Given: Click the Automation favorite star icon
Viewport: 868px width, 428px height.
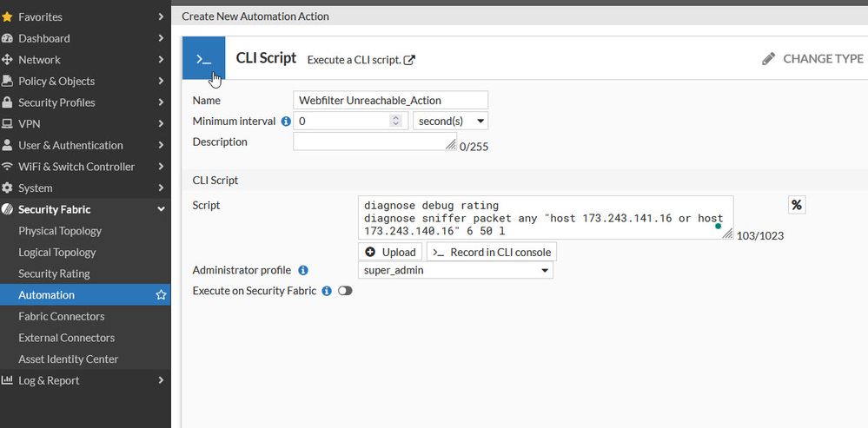Looking at the screenshot, I should click(x=161, y=295).
